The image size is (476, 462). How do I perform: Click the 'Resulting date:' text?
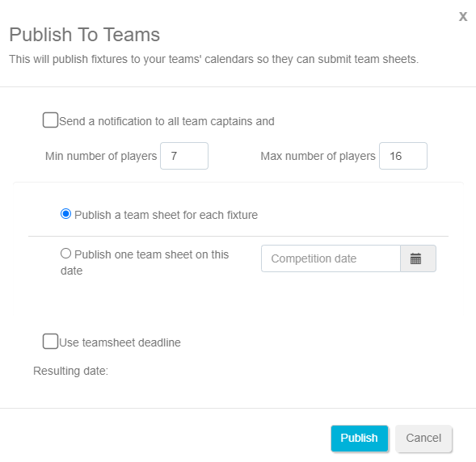tap(71, 371)
